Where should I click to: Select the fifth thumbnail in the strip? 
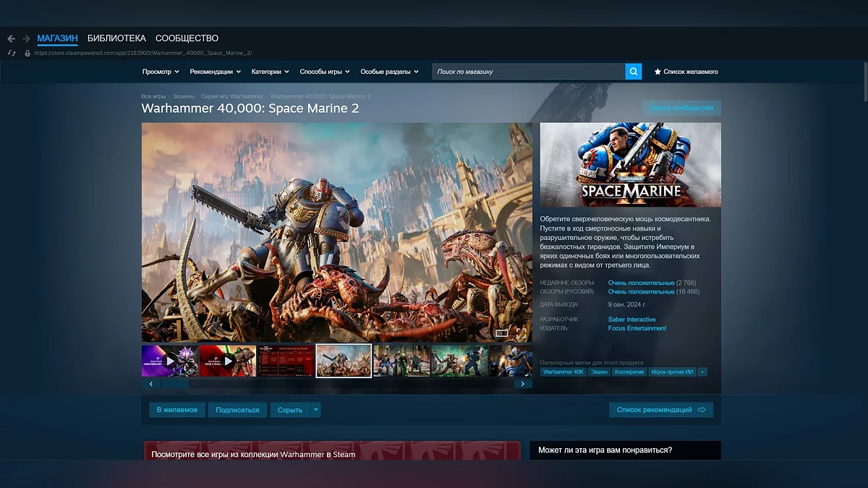(401, 360)
